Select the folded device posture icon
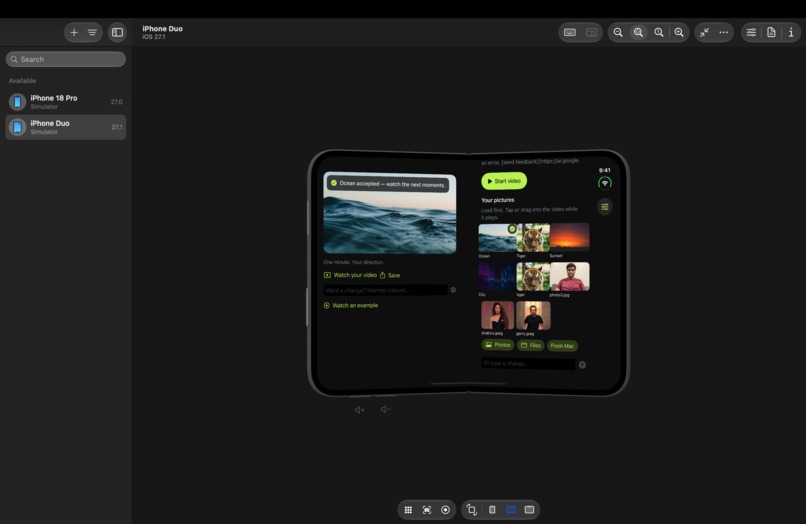The image size is (806, 524). pyautogui.click(x=492, y=510)
